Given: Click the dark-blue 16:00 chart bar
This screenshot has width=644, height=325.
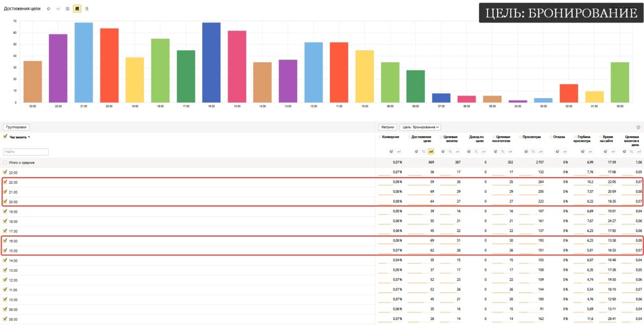Looking at the screenshot, I should coord(211,62).
